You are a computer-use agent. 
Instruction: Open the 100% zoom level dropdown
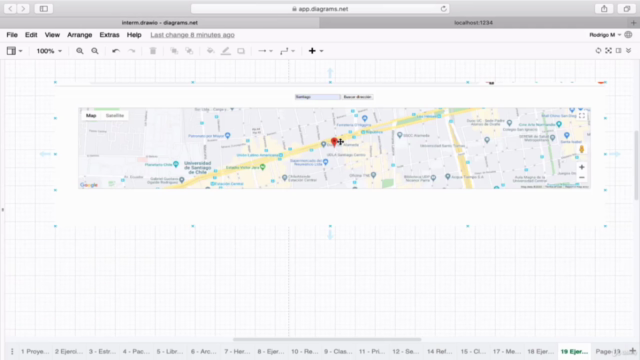click(49, 51)
